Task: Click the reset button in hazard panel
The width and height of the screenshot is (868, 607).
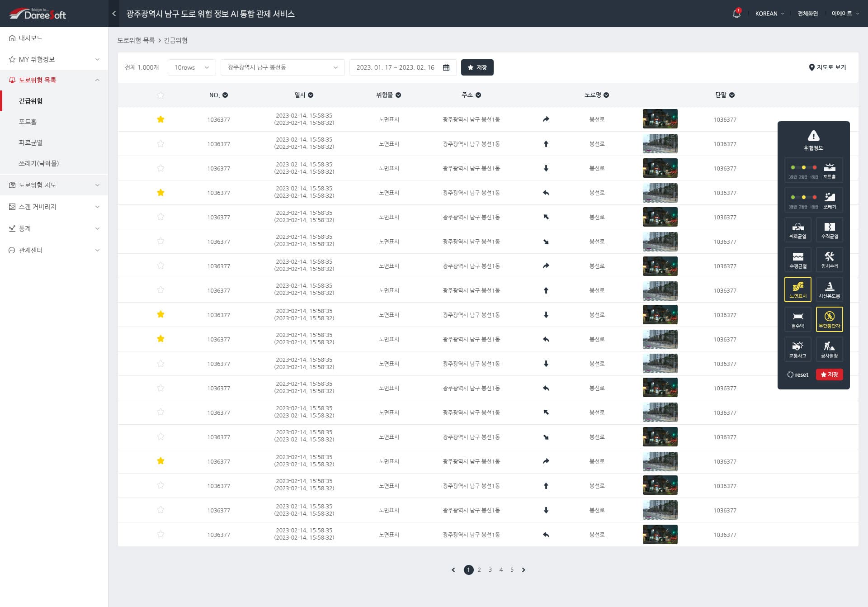Action: coord(798,375)
